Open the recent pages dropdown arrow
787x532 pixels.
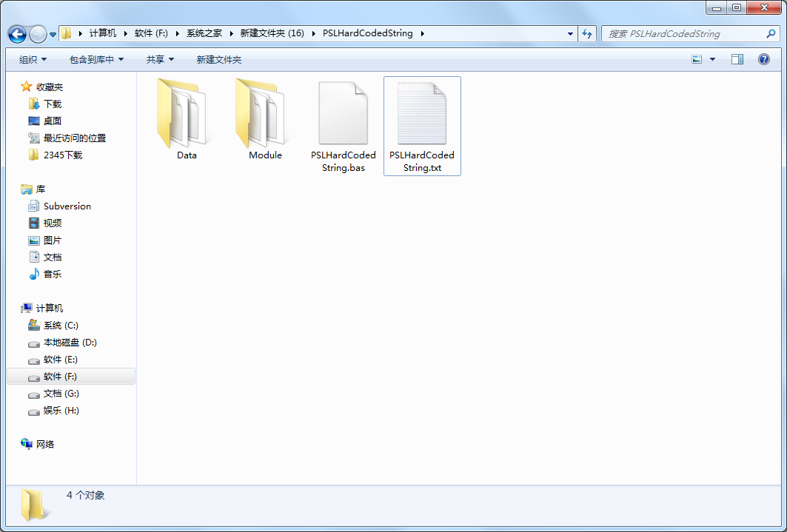pyautogui.click(x=53, y=35)
